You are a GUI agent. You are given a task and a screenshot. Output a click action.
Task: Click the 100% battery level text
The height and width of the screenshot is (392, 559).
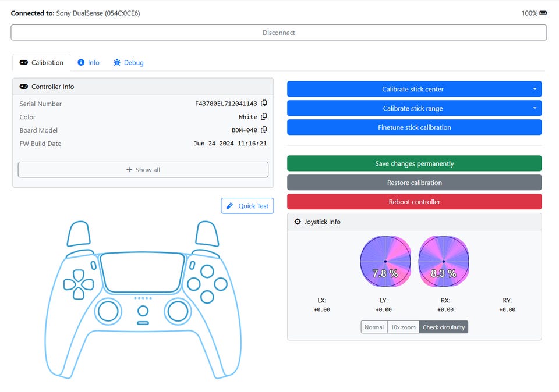coord(529,13)
